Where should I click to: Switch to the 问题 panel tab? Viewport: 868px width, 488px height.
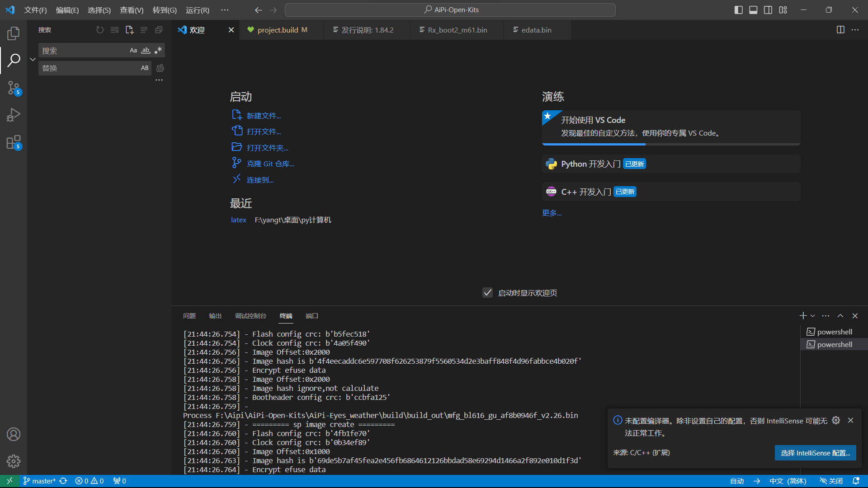tap(189, 316)
